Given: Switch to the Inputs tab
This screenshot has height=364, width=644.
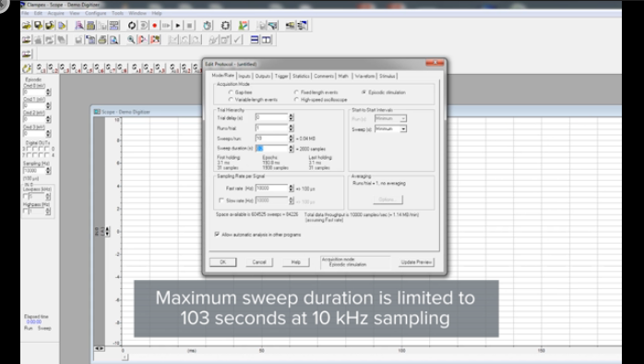Looking at the screenshot, I should (x=244, y=76).
